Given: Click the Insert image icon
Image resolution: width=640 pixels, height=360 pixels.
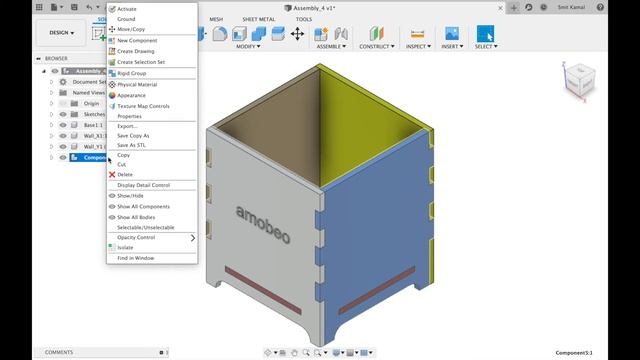Looking at the screenshot, I should (452, 34).
